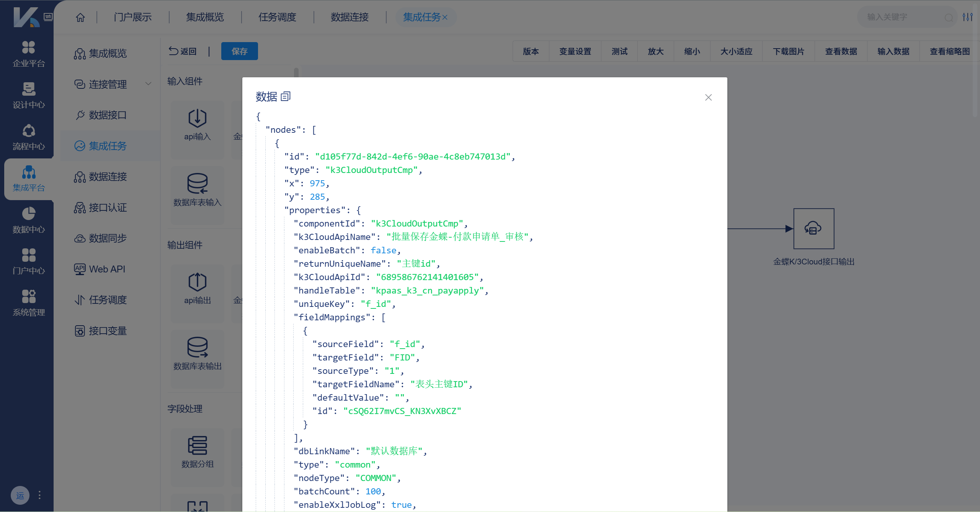Screen dimensions: 980x512
Task: Open 数据同步 in the side menu
Action: [107, 238]
